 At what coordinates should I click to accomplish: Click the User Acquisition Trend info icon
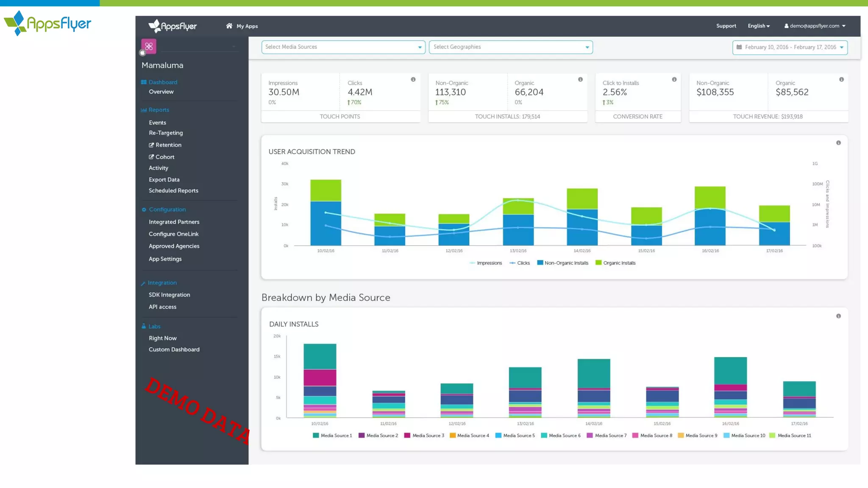(x=838, y=143)
